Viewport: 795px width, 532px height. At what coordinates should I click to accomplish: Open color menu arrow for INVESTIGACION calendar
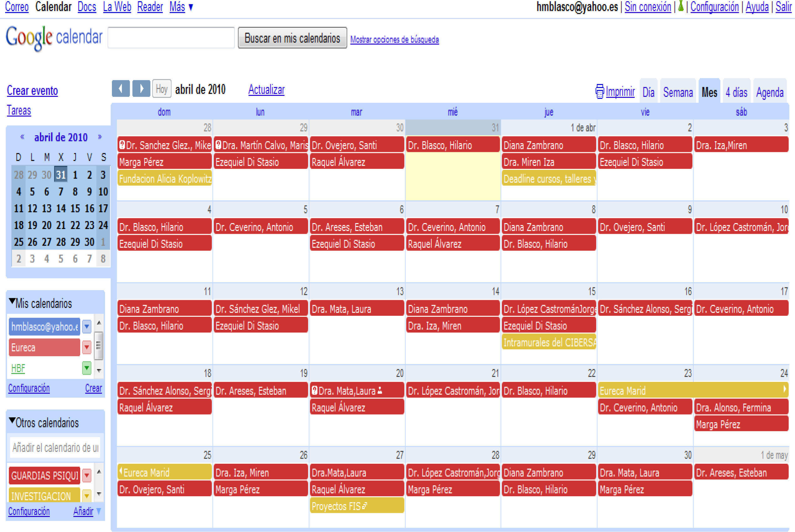pyautogui.click(x=87, y=496)
